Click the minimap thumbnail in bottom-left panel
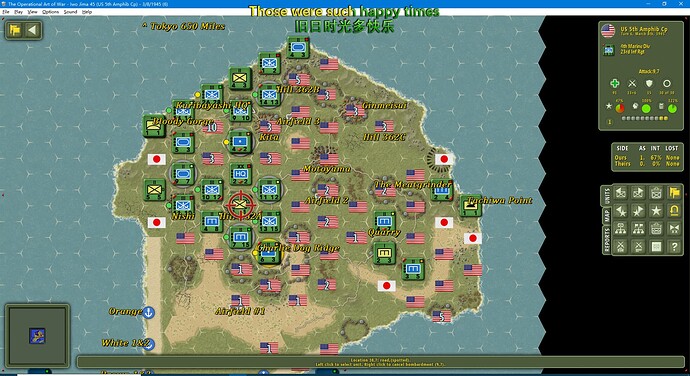Viewport: 690px width, 376px height. click(x=37, y=335)
